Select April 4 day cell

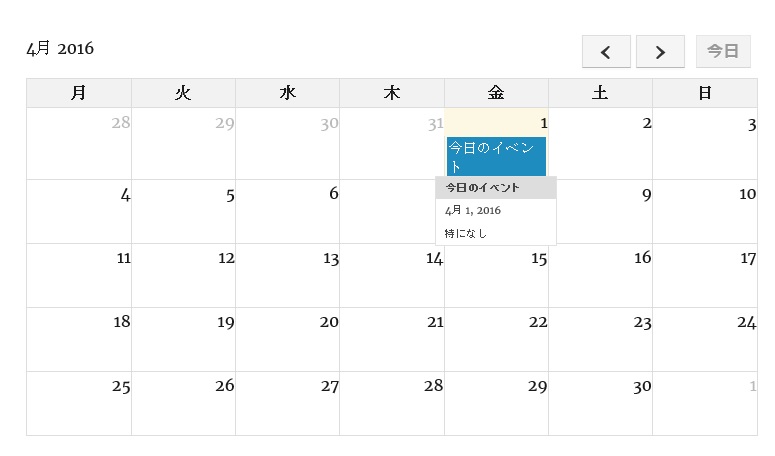pos(79,212)
